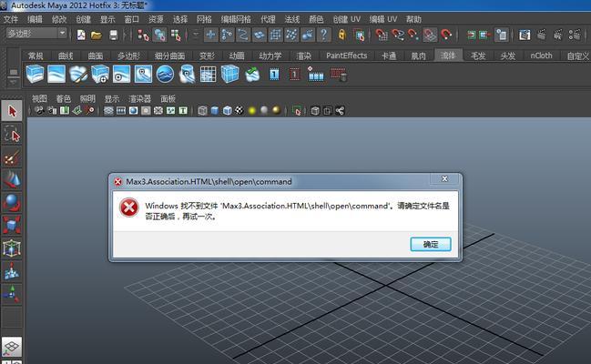Toggle the deformations selection mask icon
The width and height of the screenshot is (591, 364).
coord(276,35)
